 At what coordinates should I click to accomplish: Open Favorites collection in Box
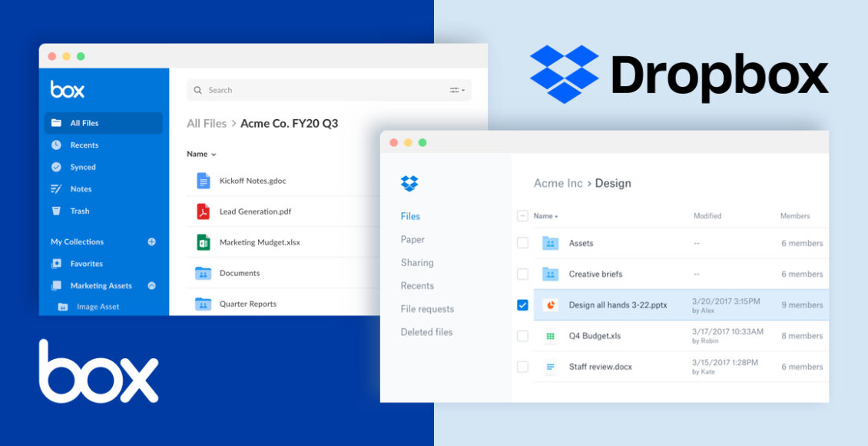point(86,264)
